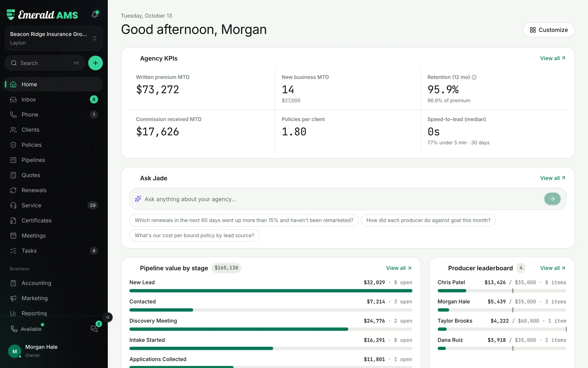The width and height of the screenshot is (588, 368).
Task: Click Chris Patel's goal progress bar
Action: click(502, 291)
